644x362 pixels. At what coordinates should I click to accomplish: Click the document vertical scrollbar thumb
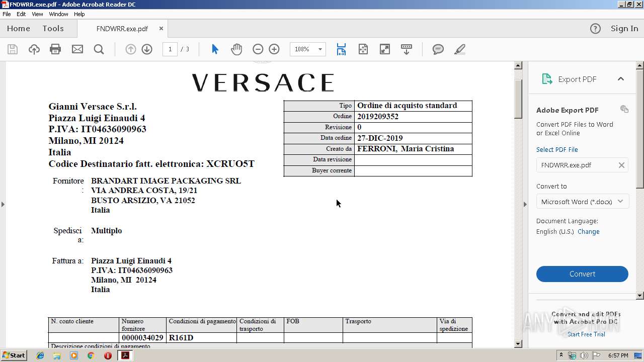(518, 99)
